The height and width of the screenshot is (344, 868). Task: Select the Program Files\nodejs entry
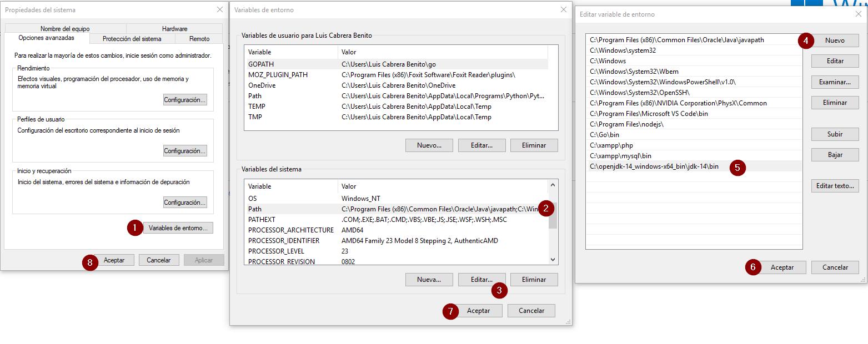[x=694, y=124]
